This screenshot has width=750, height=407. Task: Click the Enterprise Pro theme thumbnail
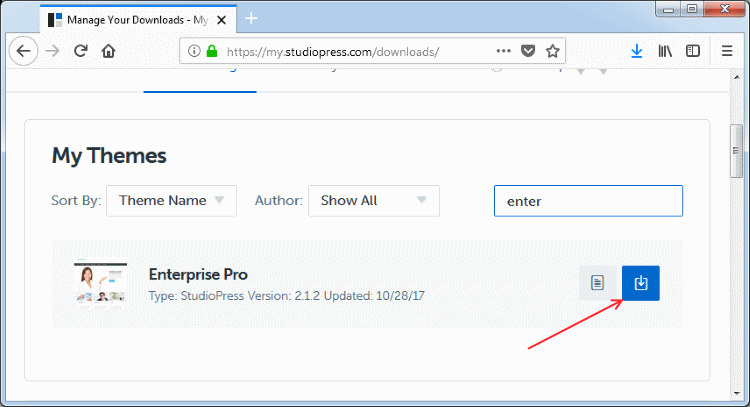pyautogui.click(x=100, y=283)
